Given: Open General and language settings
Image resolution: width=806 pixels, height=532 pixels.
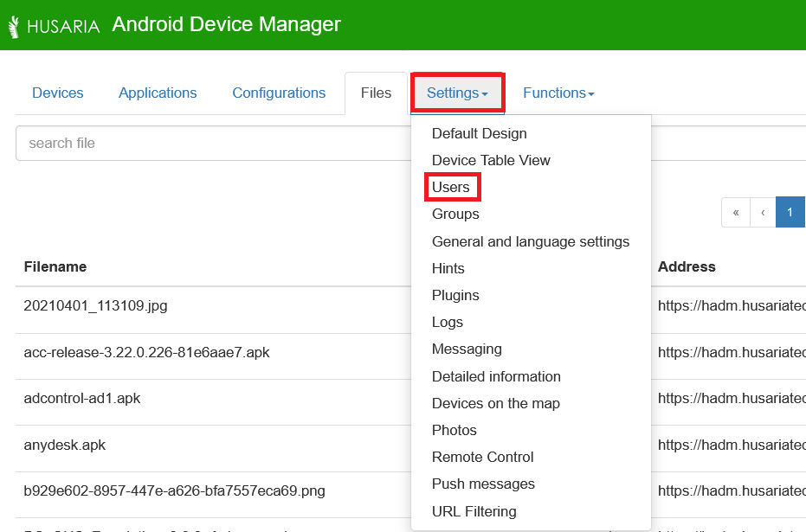Looking at the screenshot, I should pyautogui.click(x=531, y=241).
